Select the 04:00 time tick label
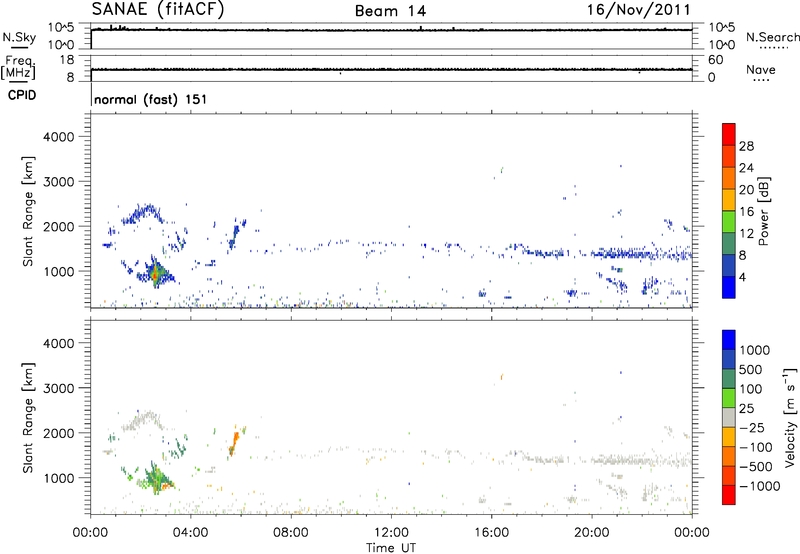This screenshot has height=554, width=800. tap(190, 533)
